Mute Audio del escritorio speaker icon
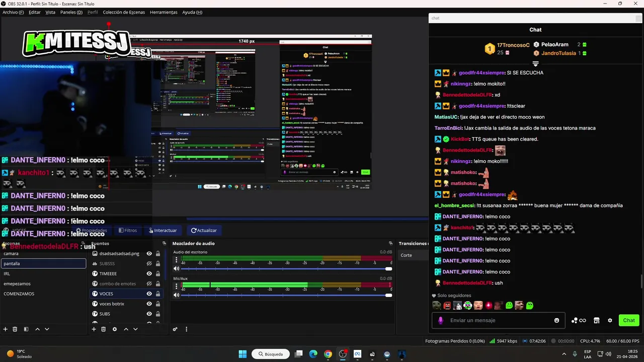 tap(176, 268)
